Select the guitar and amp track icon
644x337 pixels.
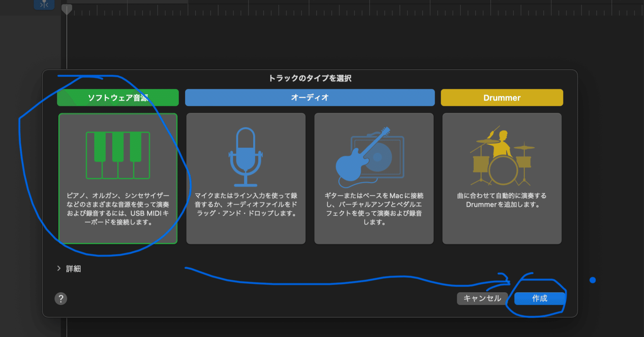371,156
